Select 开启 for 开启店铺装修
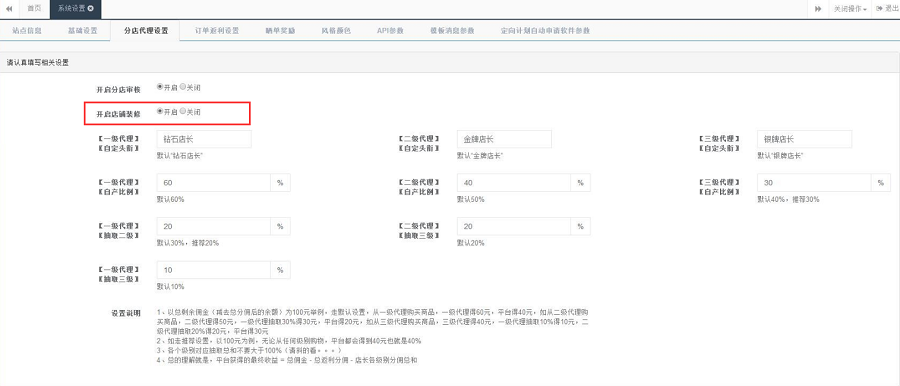Image resolution: width=900 pixels, height=386 pixels. (160, 112)
